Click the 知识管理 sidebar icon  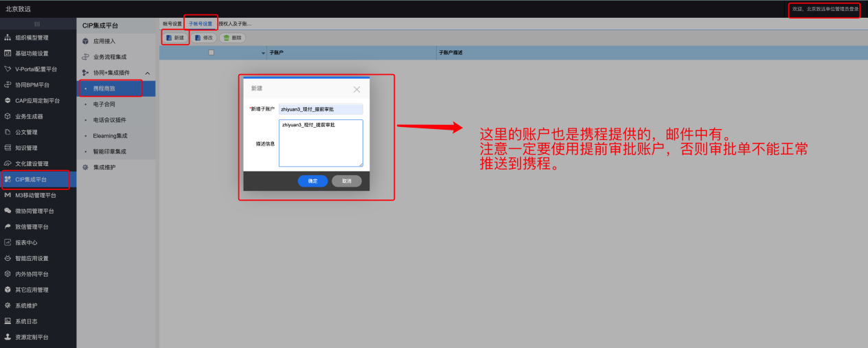(x=8, y=148)
